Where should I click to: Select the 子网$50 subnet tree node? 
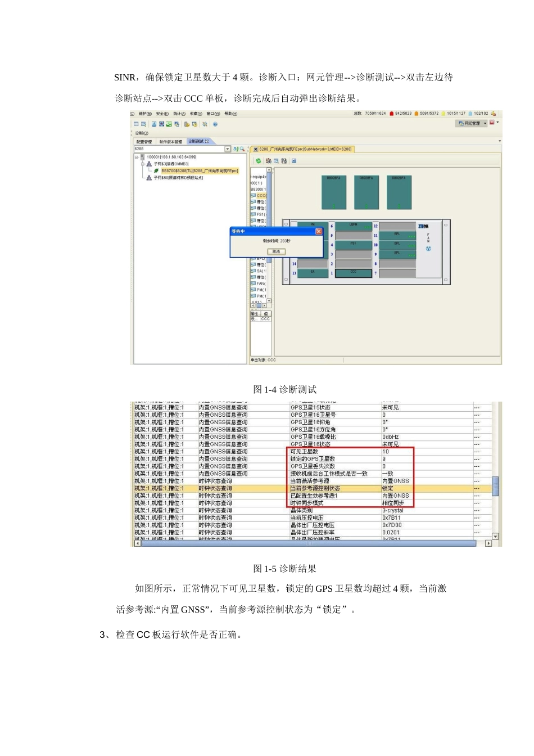pos(178,178)
